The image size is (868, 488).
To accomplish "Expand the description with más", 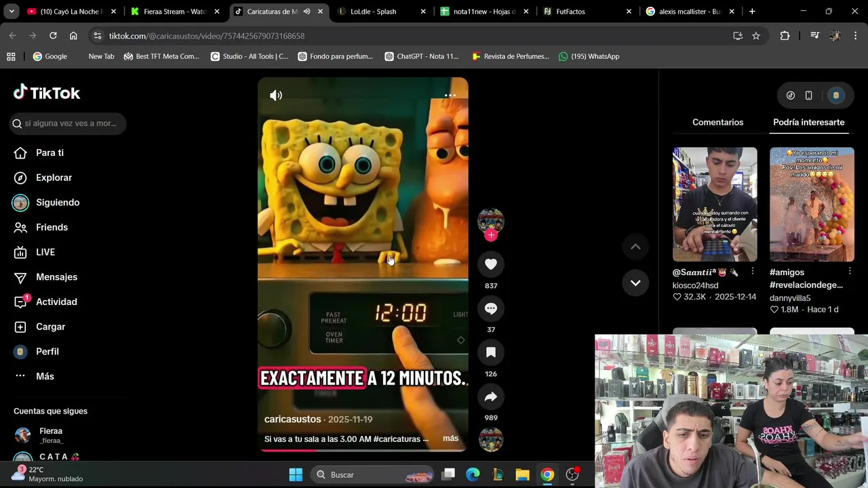I will pyautogui.click(x=450, y=439).
